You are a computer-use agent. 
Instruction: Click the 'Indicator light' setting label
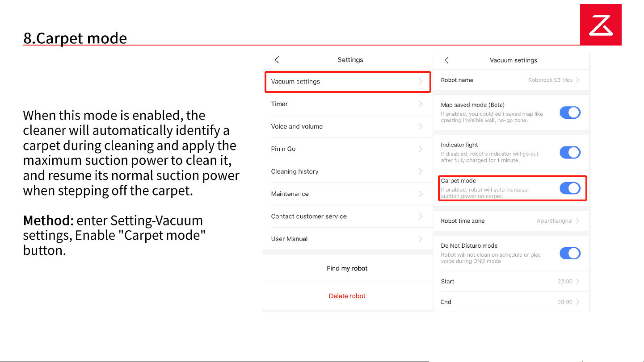pyautogui.click(x=459, y=145)
